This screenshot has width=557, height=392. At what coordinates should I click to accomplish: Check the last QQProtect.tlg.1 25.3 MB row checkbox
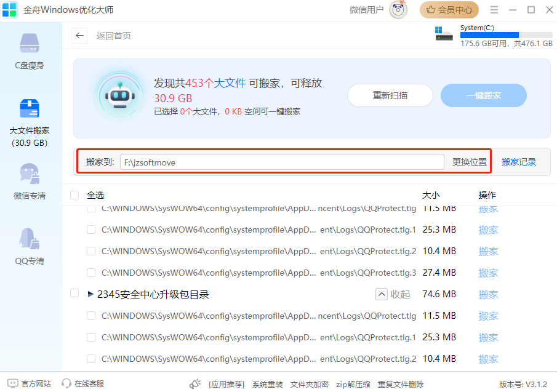(91, 337)
